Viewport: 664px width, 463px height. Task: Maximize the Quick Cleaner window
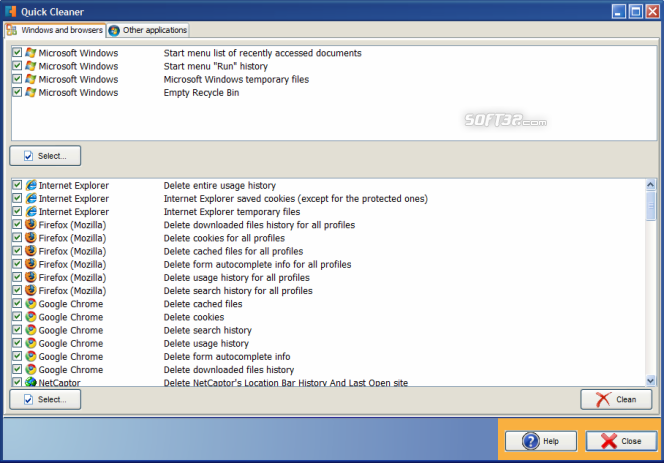coord(636,11)
